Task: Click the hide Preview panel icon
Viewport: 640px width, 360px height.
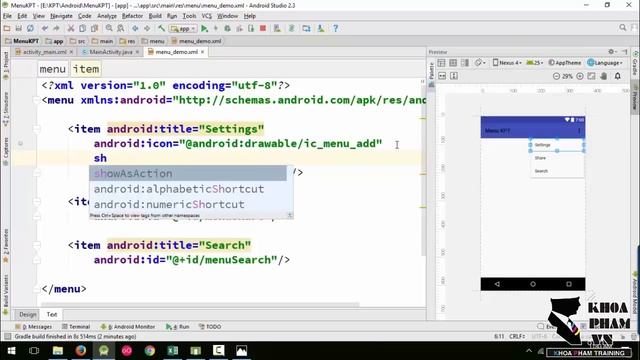Action: [625, 52]
